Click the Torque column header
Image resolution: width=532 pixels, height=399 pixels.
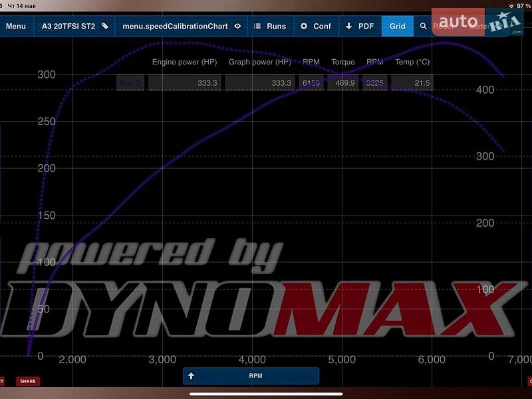click(343, 62)
